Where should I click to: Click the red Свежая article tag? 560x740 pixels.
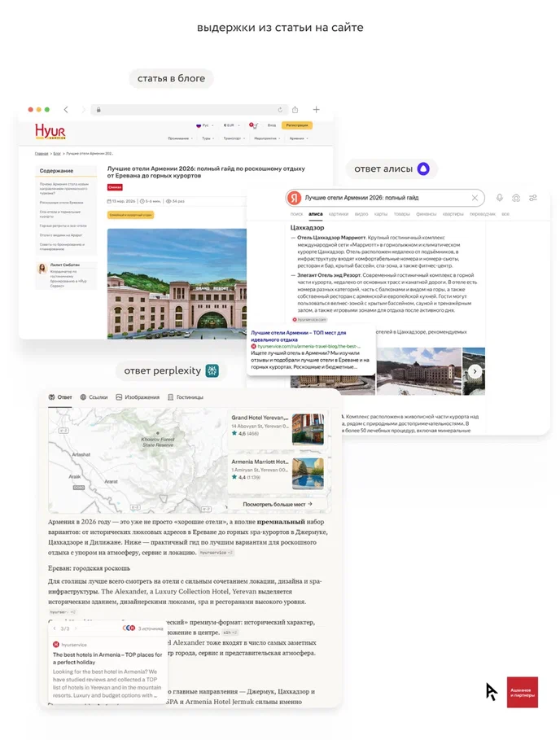pos(115,187)
